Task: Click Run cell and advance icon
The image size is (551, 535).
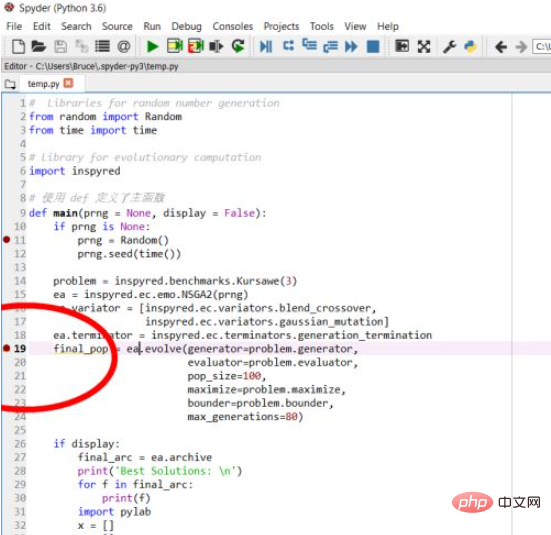Action: [196, 46]
